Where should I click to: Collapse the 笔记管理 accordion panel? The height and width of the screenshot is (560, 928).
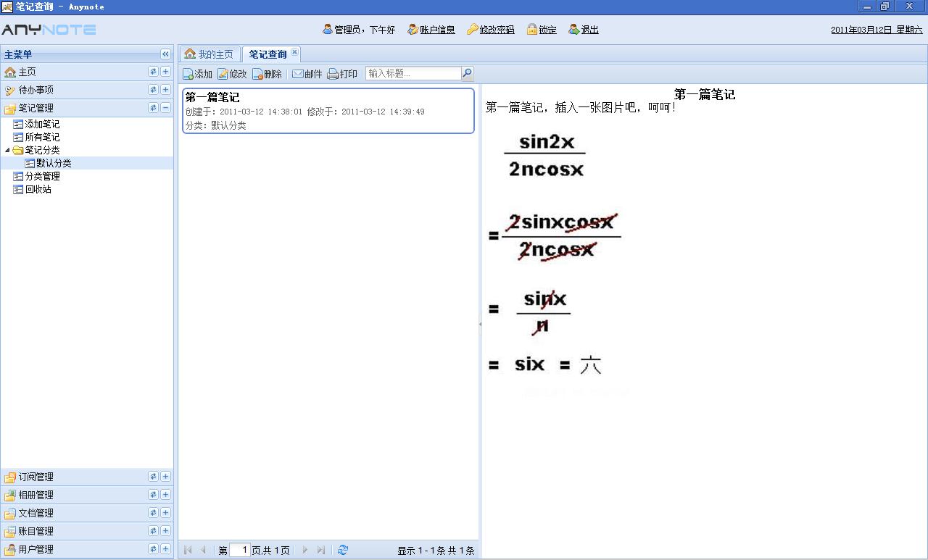point(165,108)
